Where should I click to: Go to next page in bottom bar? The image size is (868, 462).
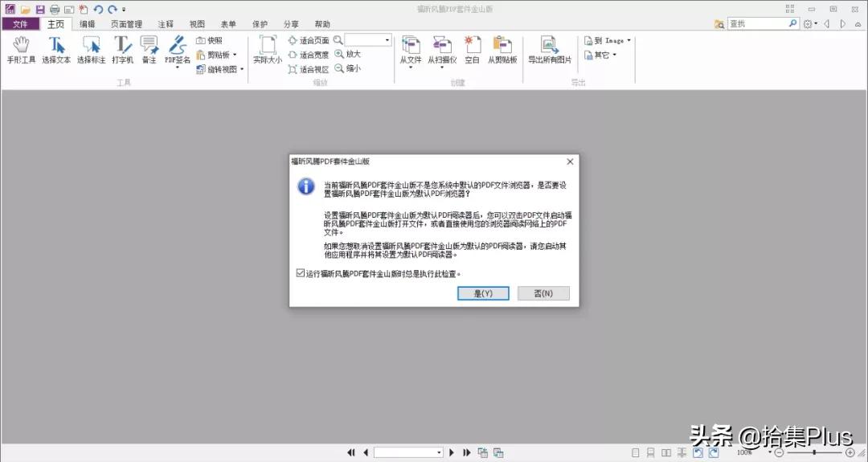[452, 452]
